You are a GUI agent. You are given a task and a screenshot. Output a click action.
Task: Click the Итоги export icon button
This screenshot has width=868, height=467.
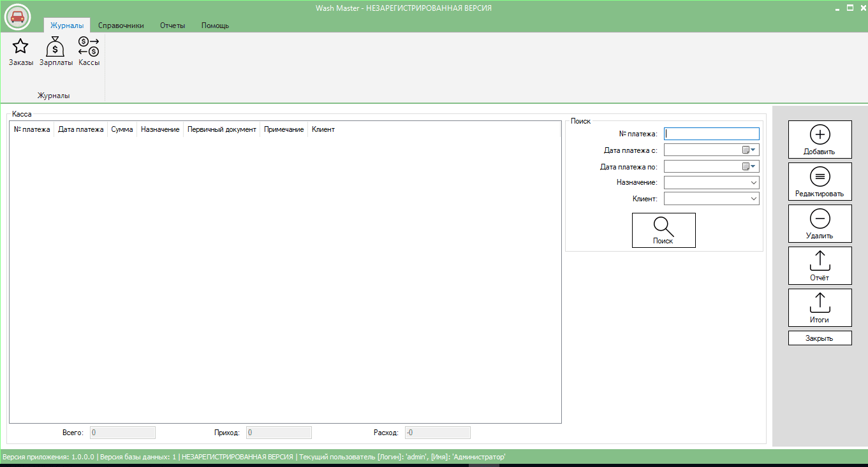[x=820, y=308]
